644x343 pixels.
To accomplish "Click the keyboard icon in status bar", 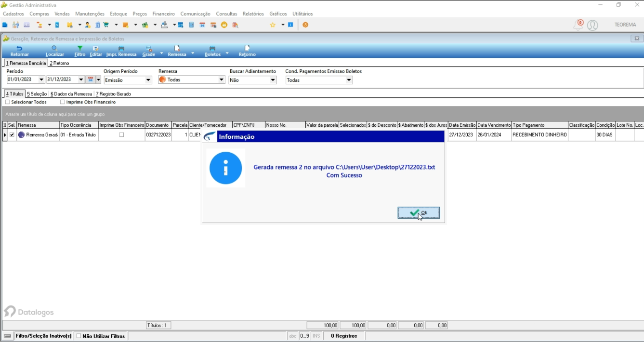I will coord(8,336).
